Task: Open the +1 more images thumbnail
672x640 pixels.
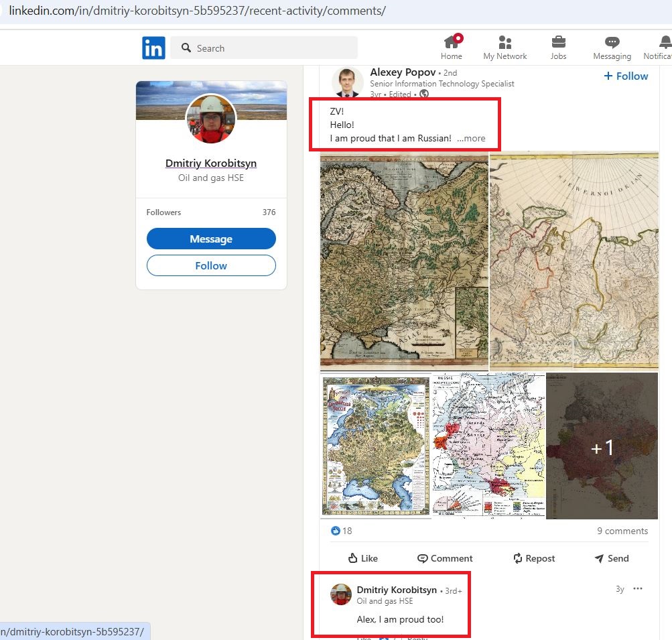Action: [602, 446]
